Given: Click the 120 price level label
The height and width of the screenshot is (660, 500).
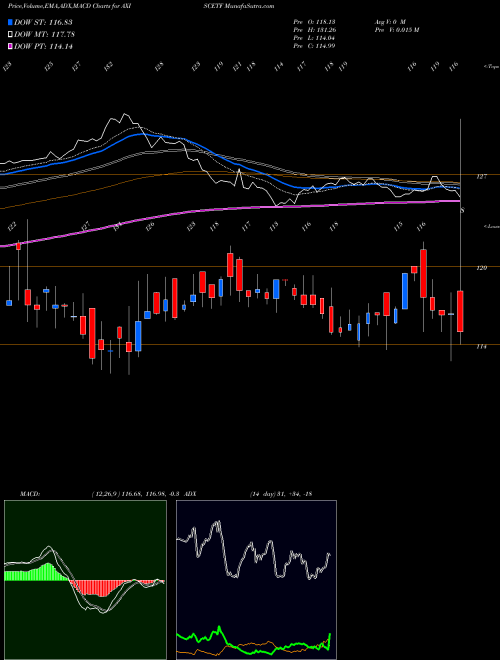Looking at the screenshot, I should click(482, 268).
